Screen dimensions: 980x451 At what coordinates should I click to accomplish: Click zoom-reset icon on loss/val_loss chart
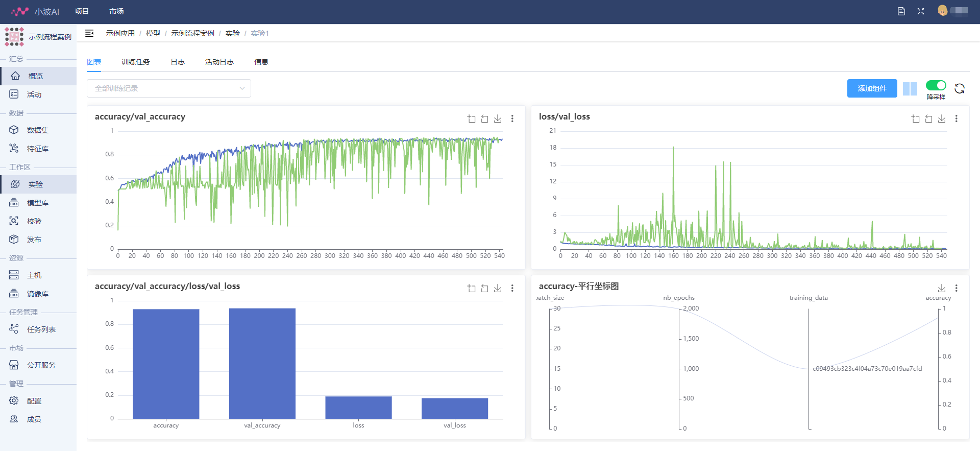click(928, 118)
